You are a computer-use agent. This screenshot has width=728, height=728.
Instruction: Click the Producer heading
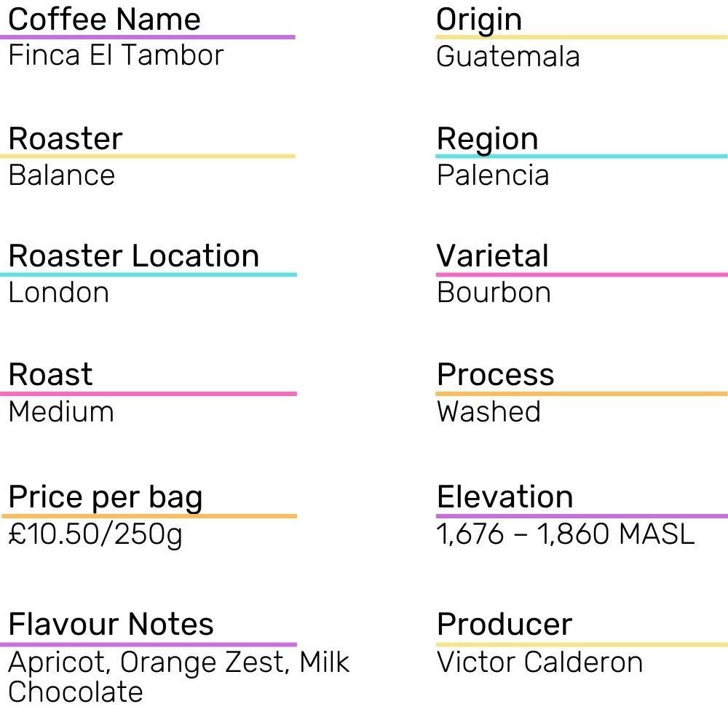505,625
